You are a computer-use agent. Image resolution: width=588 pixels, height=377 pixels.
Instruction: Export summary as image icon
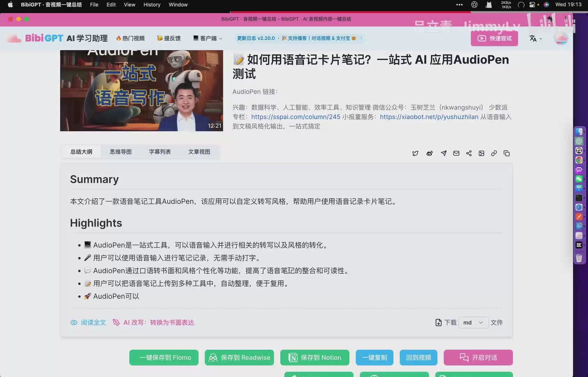click(481, 153)
